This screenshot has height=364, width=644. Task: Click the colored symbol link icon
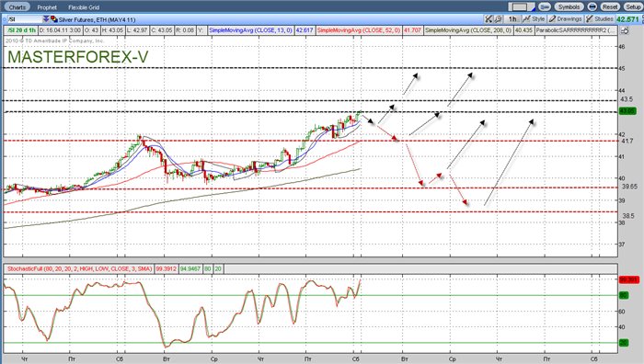[54, 19]
